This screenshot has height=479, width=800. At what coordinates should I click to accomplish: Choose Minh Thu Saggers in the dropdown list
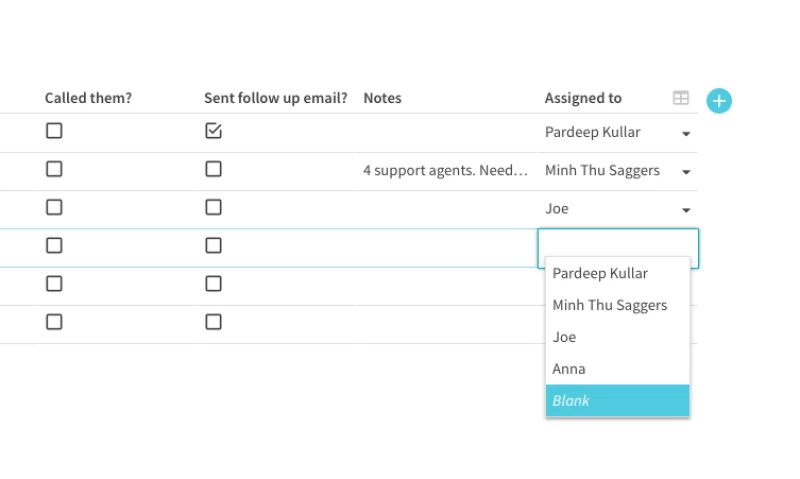(609, 305)
